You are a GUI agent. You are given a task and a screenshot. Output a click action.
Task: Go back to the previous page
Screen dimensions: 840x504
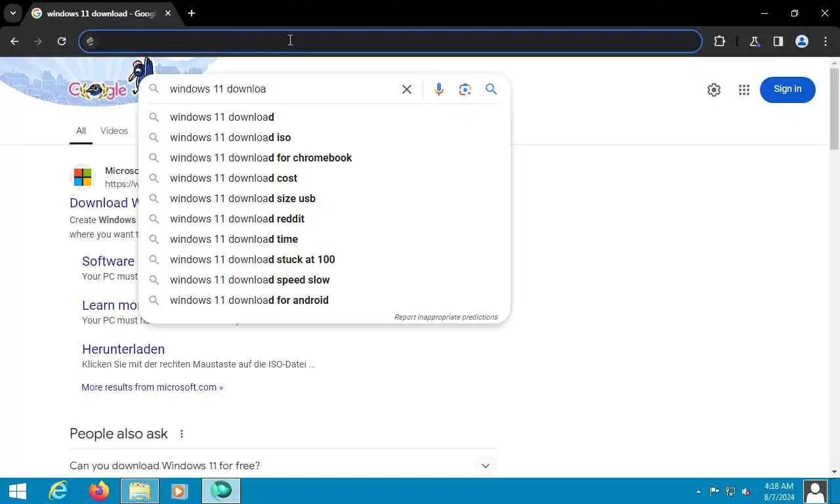[14, 41]
